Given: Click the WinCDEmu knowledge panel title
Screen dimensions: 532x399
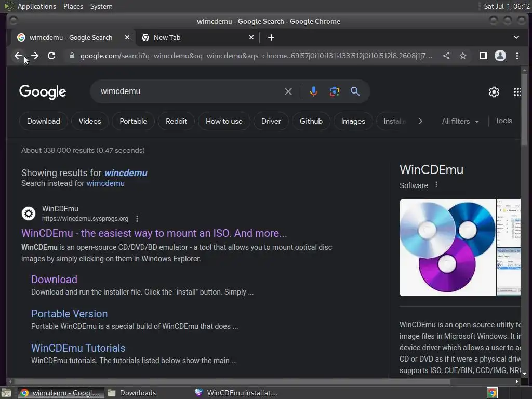Looking at the screenshot, I should [431, 170].
